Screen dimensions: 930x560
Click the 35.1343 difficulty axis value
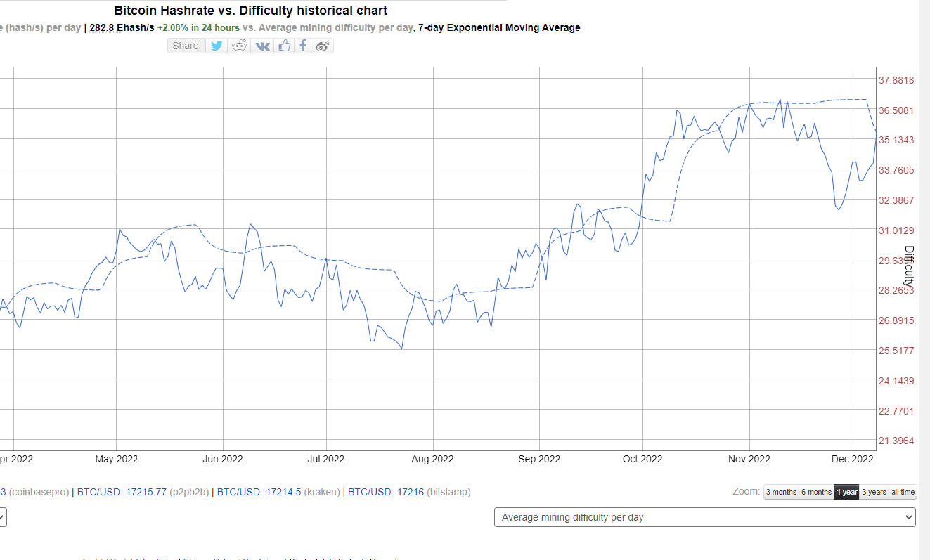(x=897, y=140)
